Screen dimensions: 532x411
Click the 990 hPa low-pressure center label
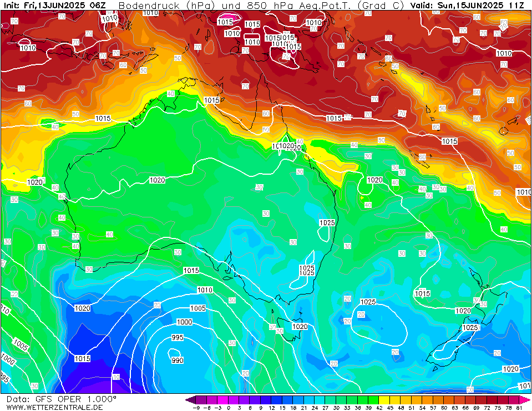(178, 360)
